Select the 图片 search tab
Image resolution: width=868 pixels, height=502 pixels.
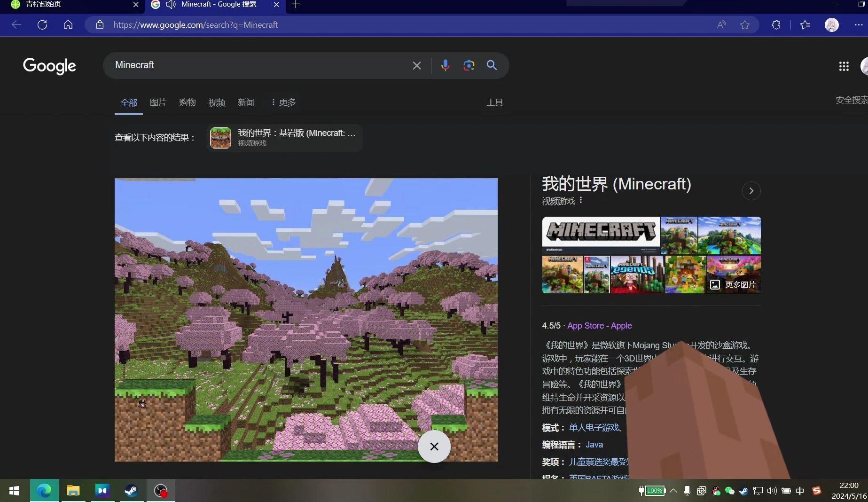[x=158, y=102]
